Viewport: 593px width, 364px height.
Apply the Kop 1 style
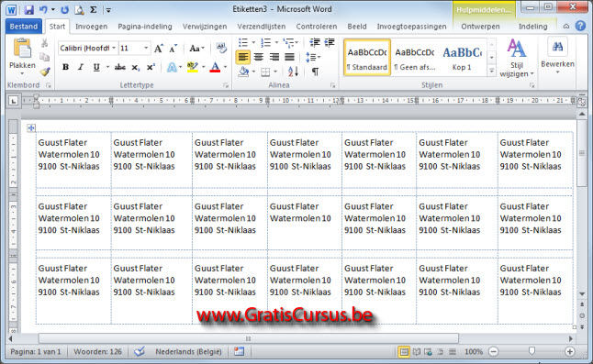click(462, 58)
